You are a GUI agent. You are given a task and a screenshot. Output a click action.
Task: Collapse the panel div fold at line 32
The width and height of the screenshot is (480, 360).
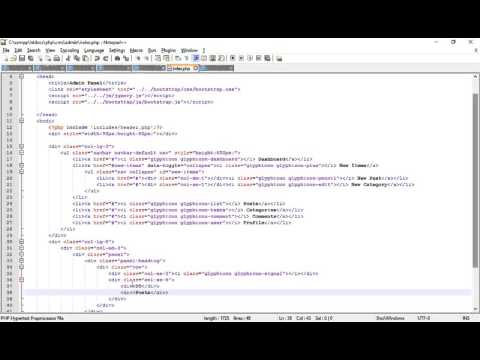[x=21, y=254]
